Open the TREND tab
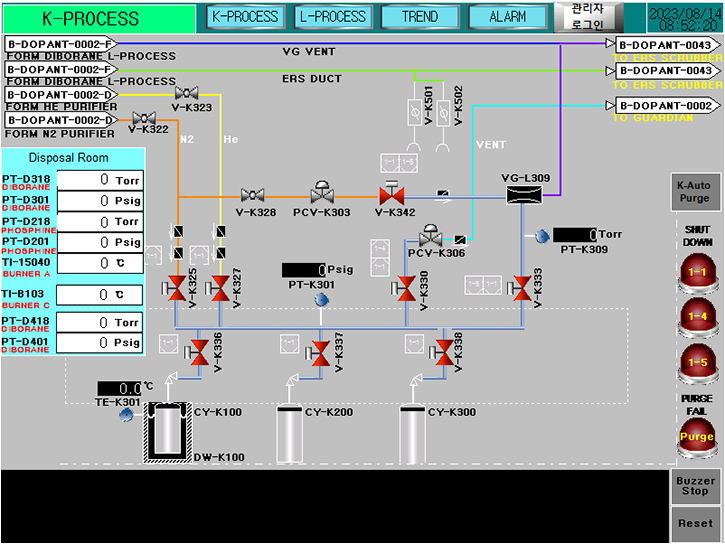The height and width of the screenshot is (544, 725). click(420, 17)
